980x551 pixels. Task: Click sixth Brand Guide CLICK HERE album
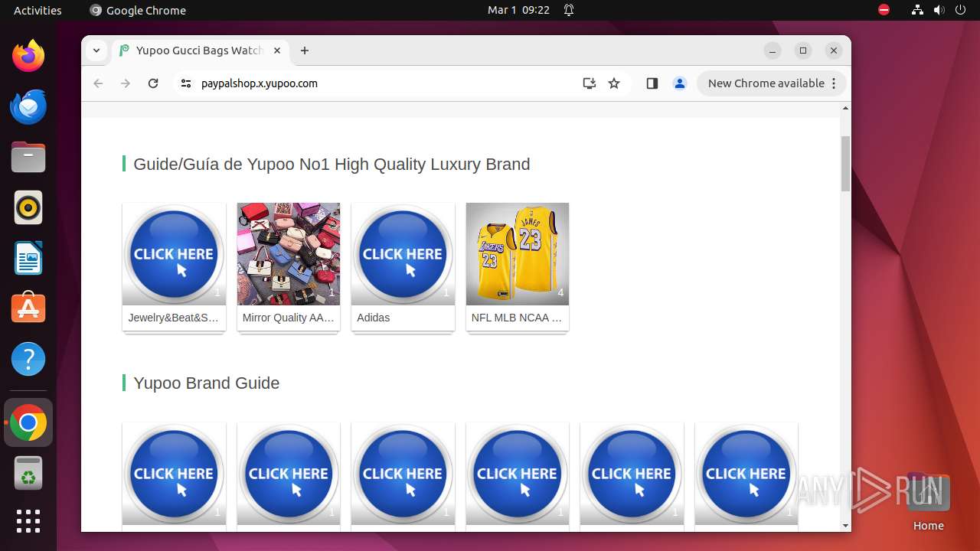point(746,473)
